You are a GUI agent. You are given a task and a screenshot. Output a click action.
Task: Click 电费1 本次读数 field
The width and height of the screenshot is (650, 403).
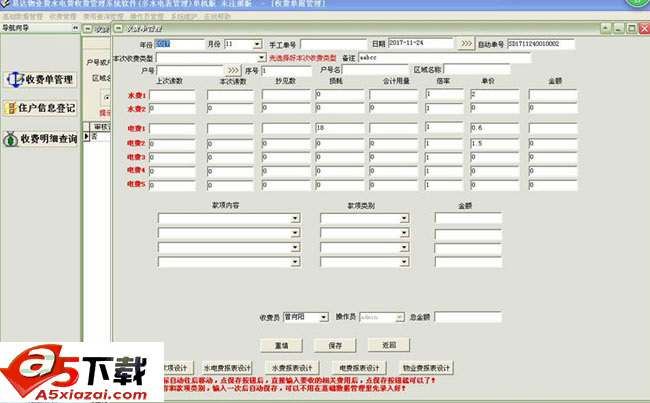[230, 129]
